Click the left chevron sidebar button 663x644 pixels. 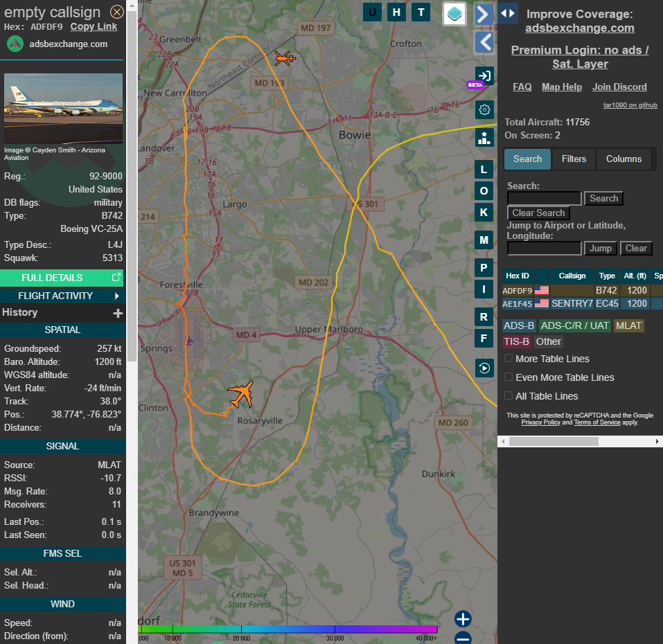pos(484,42)
